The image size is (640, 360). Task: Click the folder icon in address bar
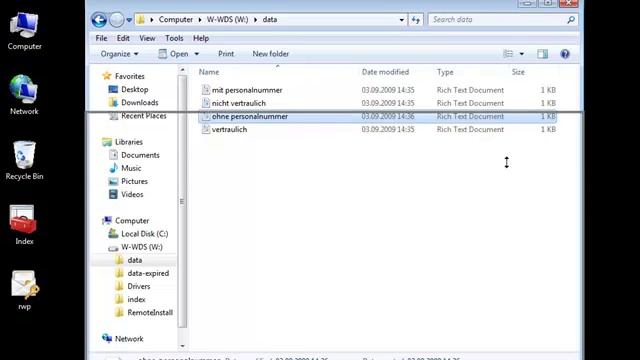point(140,20)
